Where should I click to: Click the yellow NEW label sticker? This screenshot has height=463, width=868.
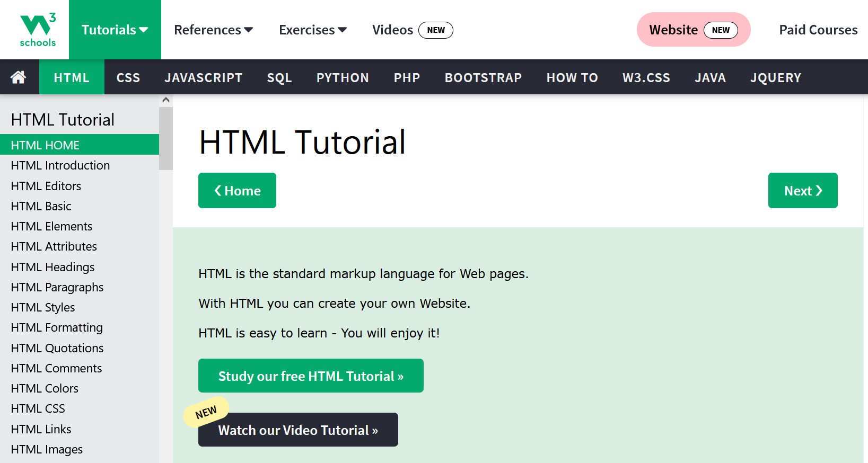(x=206, y=412)
